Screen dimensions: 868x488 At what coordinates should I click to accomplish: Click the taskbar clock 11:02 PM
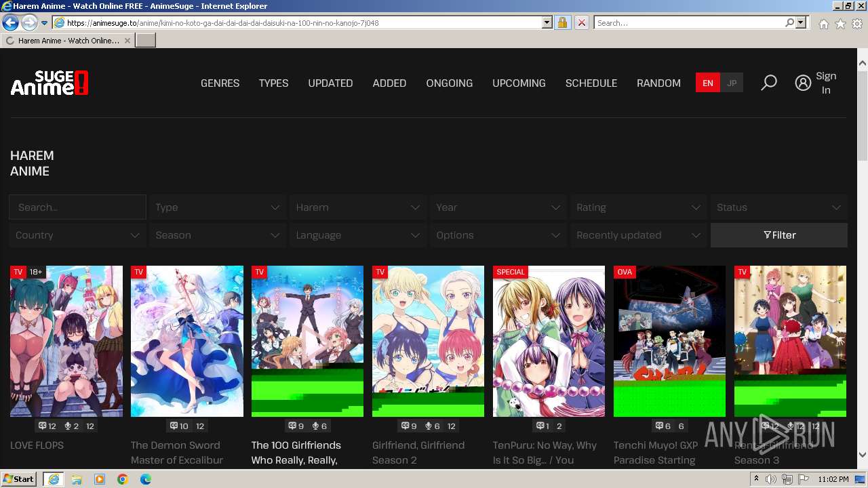(x=833, y=479)
